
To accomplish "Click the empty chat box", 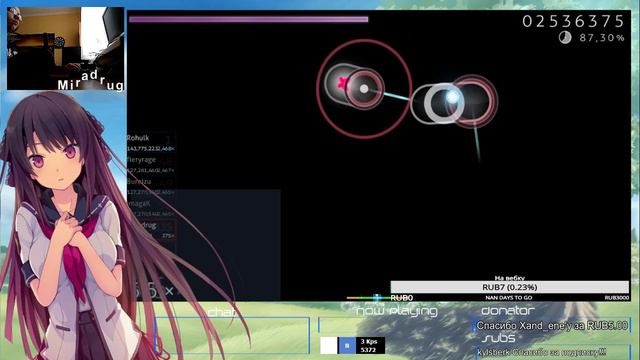I will pyautogui.click(x=232, y=335).
